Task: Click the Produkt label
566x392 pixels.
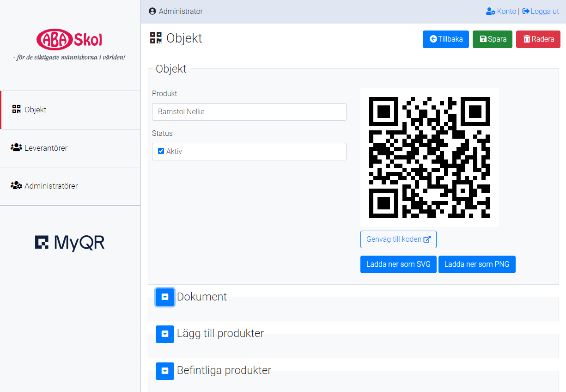Action: click(x=164, y=93)
